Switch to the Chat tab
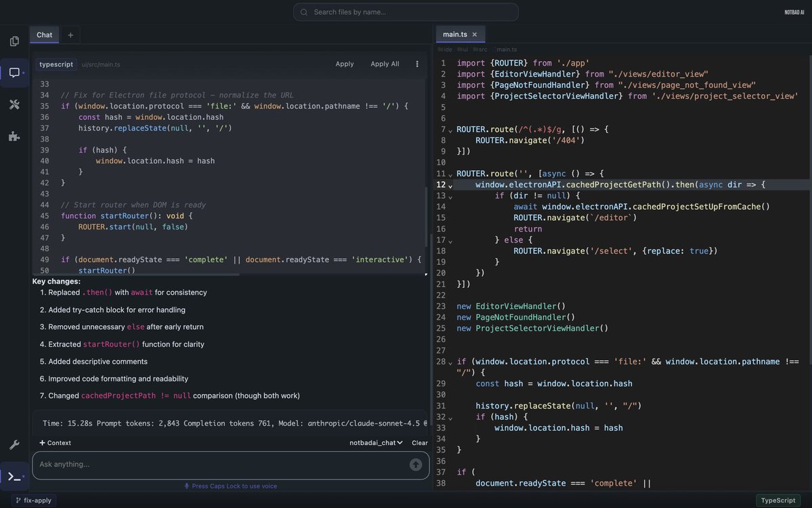 45,35
